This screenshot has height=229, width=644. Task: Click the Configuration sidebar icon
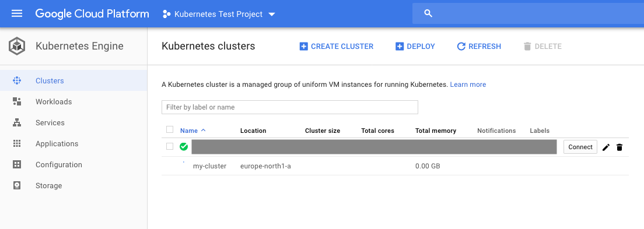tap(17, 164)
